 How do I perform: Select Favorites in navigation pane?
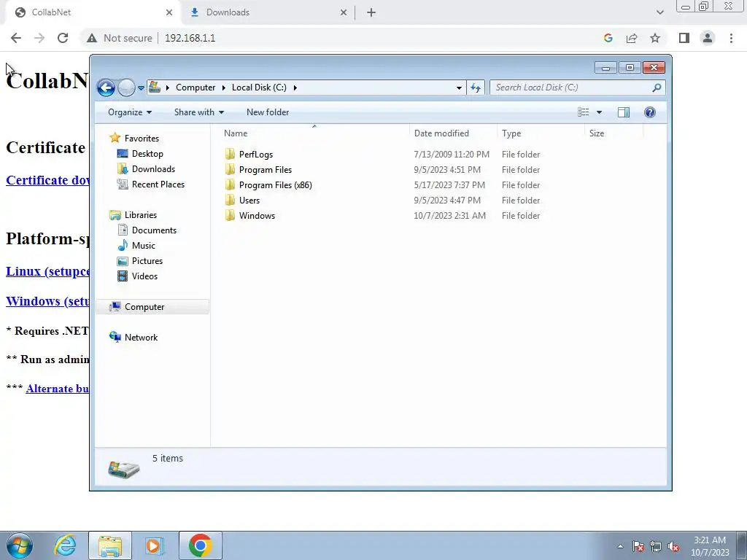(142, 139)
